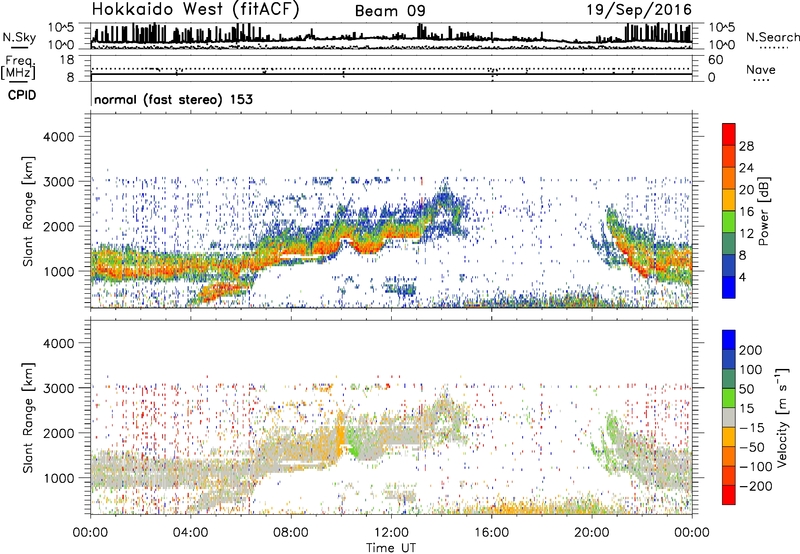
Task: Click the 'Beam 09' label
Action: click(x=390, y=11)
